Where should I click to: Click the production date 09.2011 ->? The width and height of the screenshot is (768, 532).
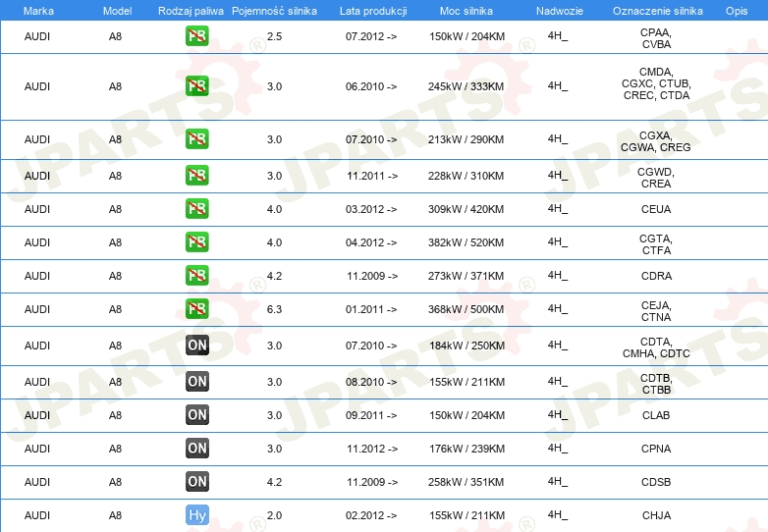[x=371, y=415]
